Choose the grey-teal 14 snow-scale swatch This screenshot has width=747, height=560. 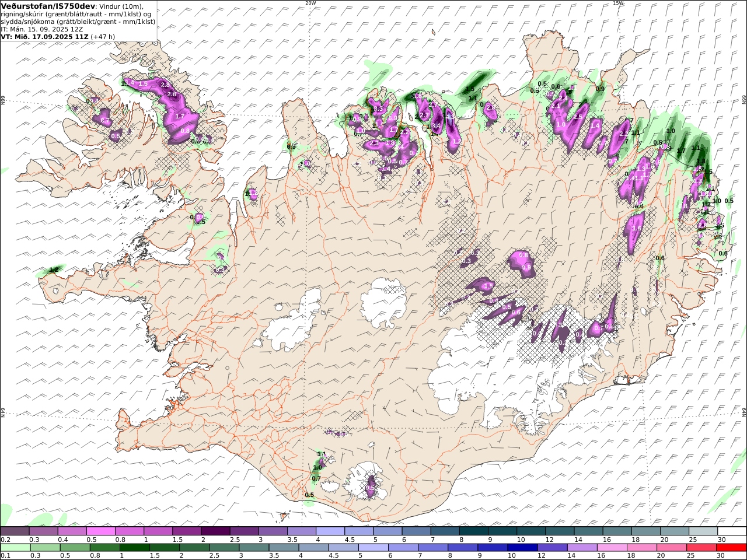tap(588, 531)
